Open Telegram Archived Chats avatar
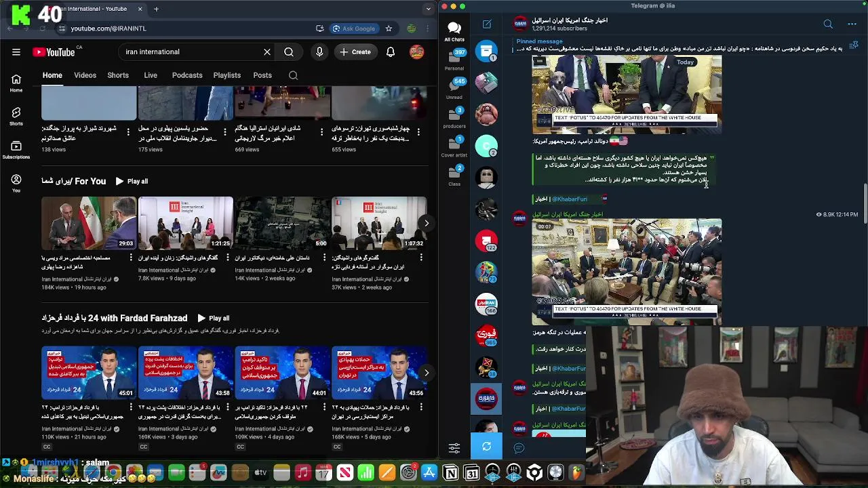Viewport: 868px width, 488px height. click(486, 53)
